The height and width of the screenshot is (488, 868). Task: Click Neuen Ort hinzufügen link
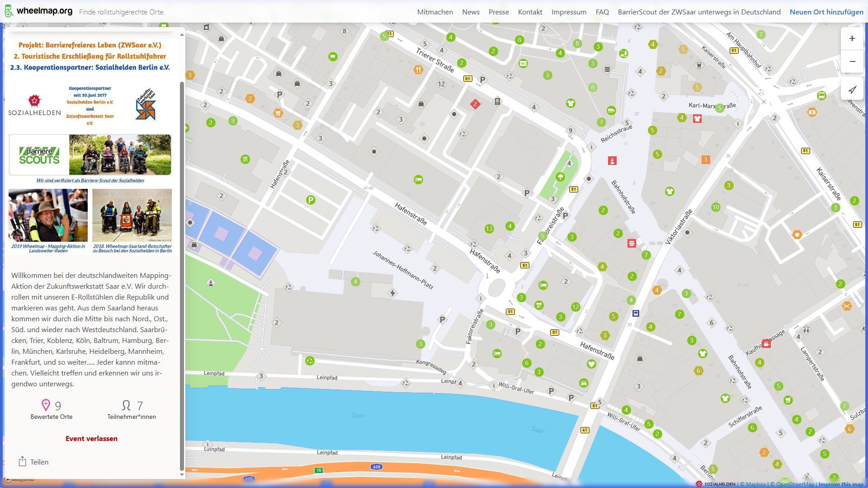click(x=826, y=12)
